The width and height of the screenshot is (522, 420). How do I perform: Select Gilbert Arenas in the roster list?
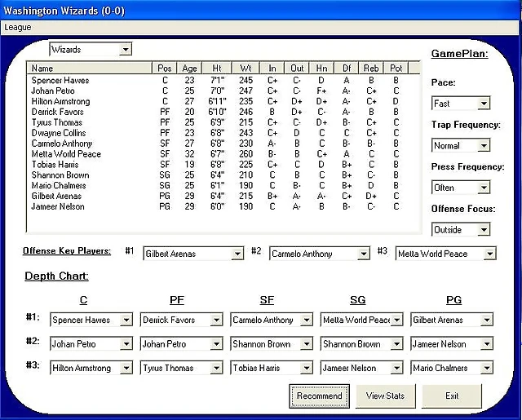pyautogui.click(x=223, y=196)
